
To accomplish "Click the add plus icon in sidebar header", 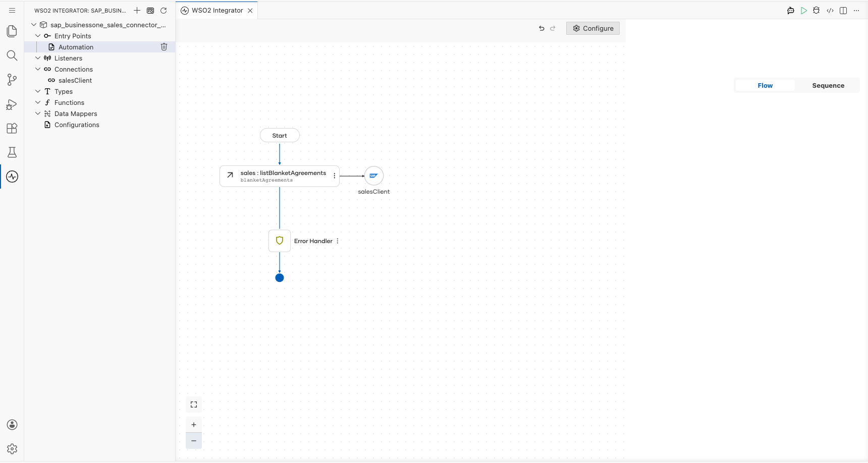I will pos(137,10).
